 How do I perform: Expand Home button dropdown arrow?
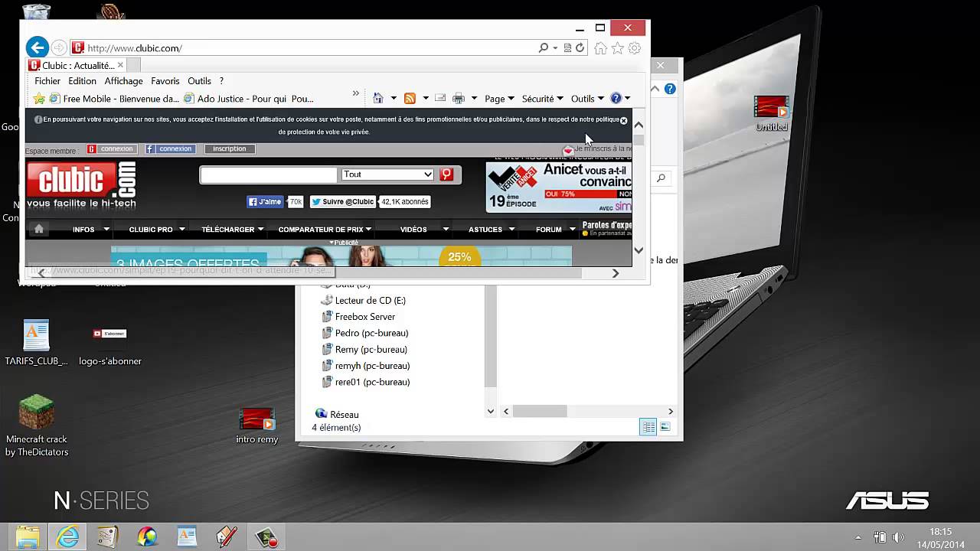(394, 99)
